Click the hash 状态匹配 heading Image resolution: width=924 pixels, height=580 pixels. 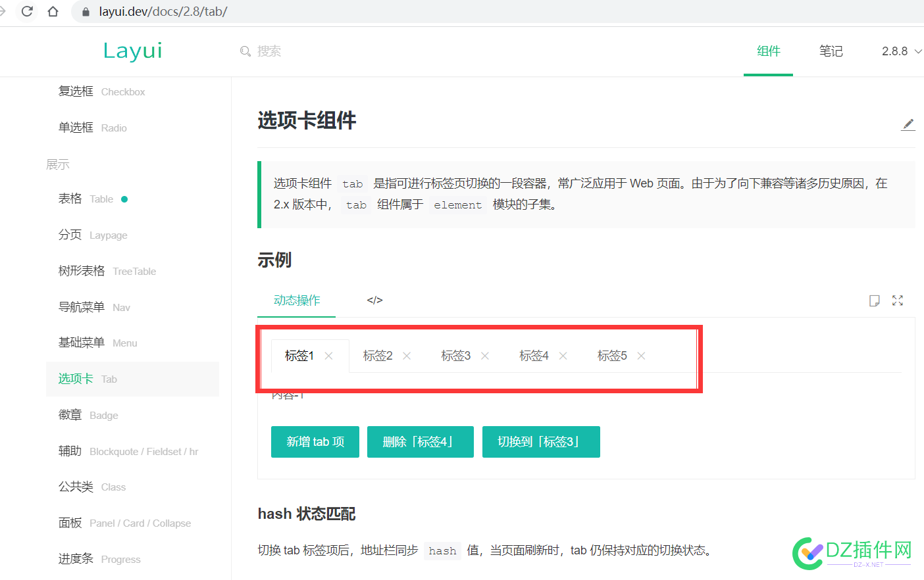tap(307, 514)
